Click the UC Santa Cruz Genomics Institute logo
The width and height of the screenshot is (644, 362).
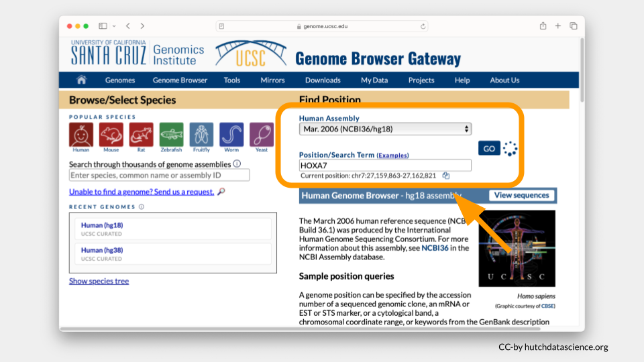(x=137, y=52)
